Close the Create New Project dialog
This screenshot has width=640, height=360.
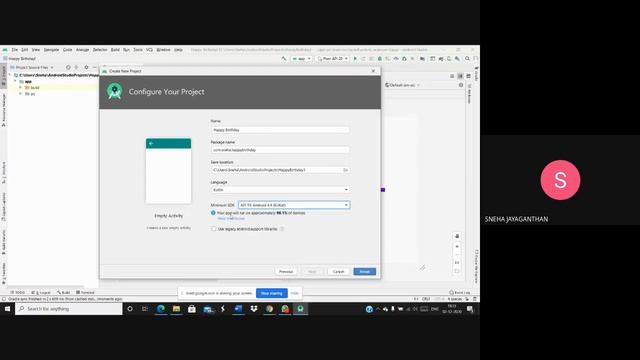click(373, 71)
